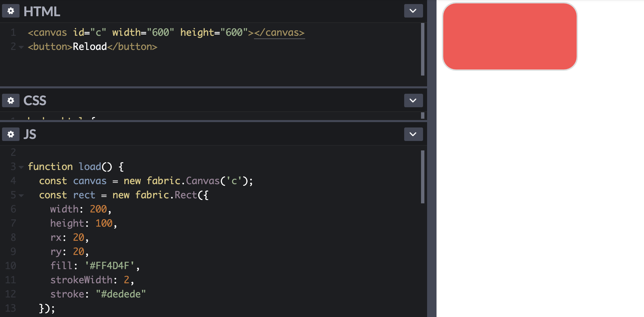Click the Reload text in HTML code
This screenshot has width=644, height=317.
pyautogui.click(x=90, y=47)
